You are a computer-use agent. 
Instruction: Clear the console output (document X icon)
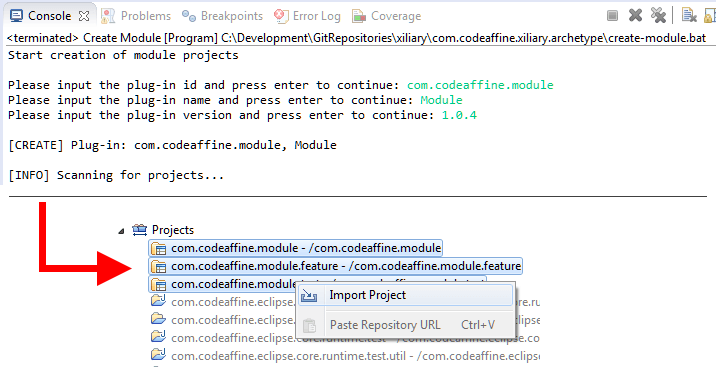[689, 16]
